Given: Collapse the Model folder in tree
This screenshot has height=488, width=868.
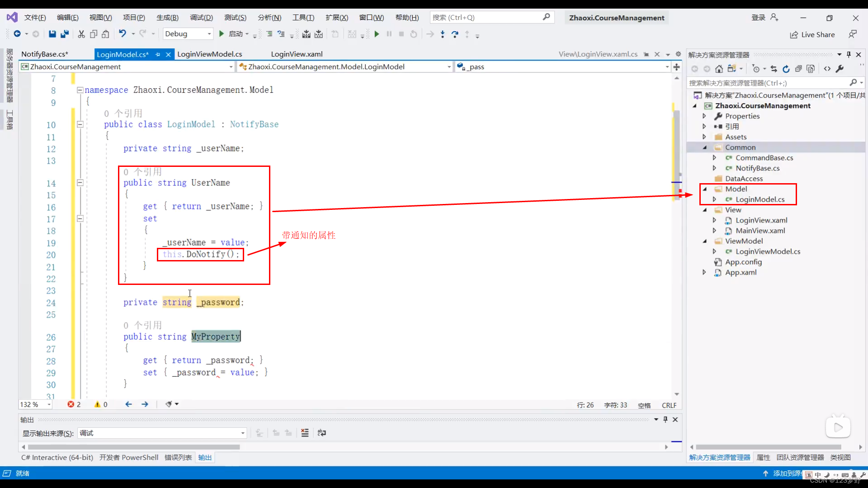Looking at the screenshot, I should pyautogui.click(x=705, y=189).
